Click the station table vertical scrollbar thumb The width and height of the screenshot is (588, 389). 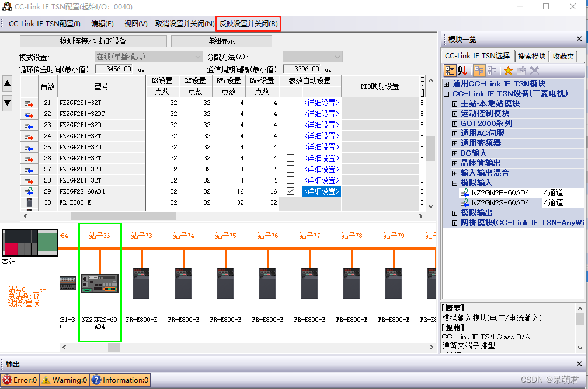430,148
